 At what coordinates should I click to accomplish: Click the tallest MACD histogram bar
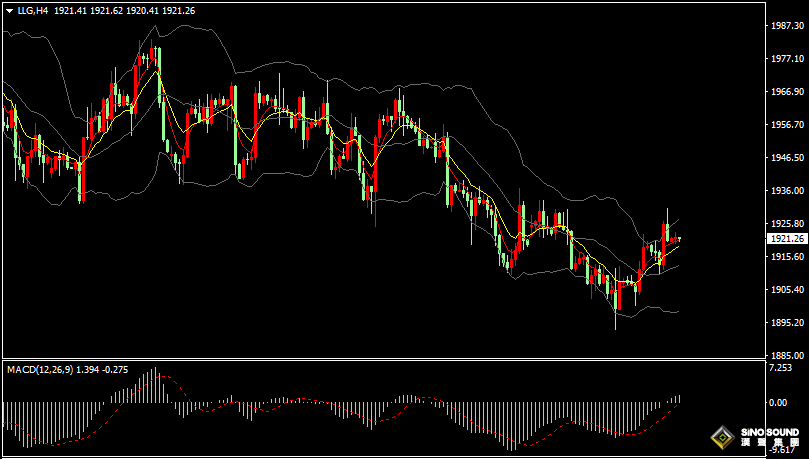pyautogui.click(x=153, y=386)
